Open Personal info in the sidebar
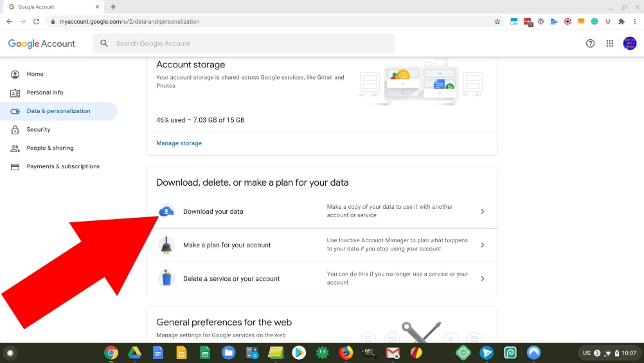This screenshot has width=644, height=363. click(x=58, y=93)
